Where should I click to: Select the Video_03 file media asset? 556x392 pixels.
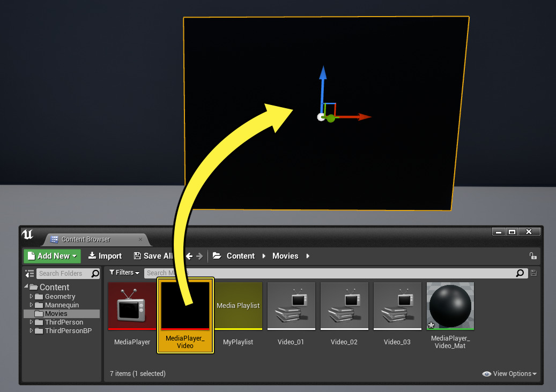point(397,306)
